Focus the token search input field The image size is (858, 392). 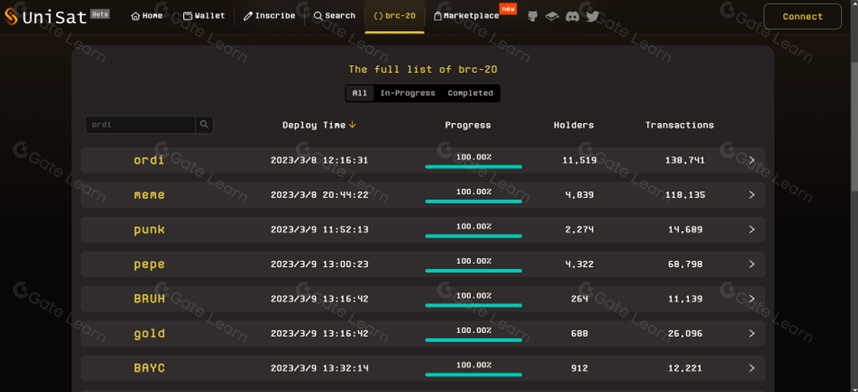point(141,125)
